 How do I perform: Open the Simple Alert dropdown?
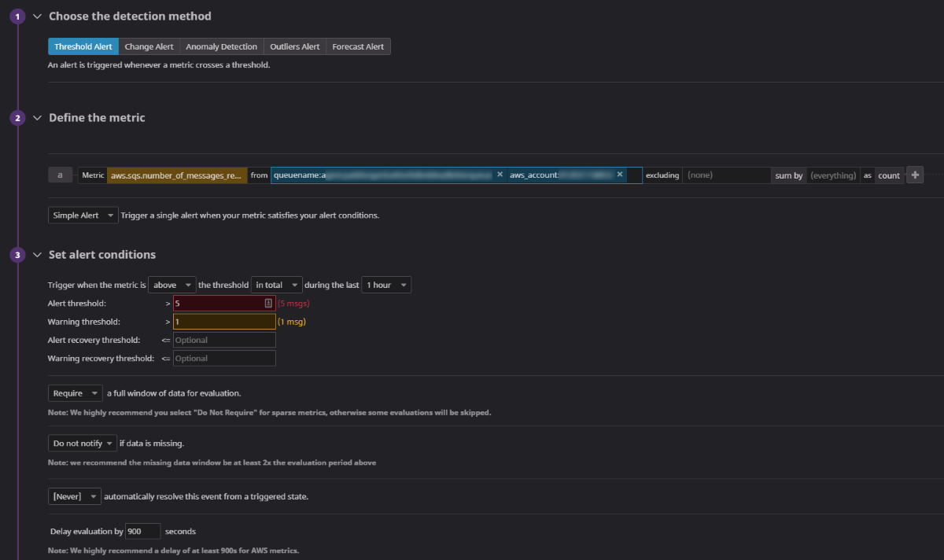coord(83,216)
